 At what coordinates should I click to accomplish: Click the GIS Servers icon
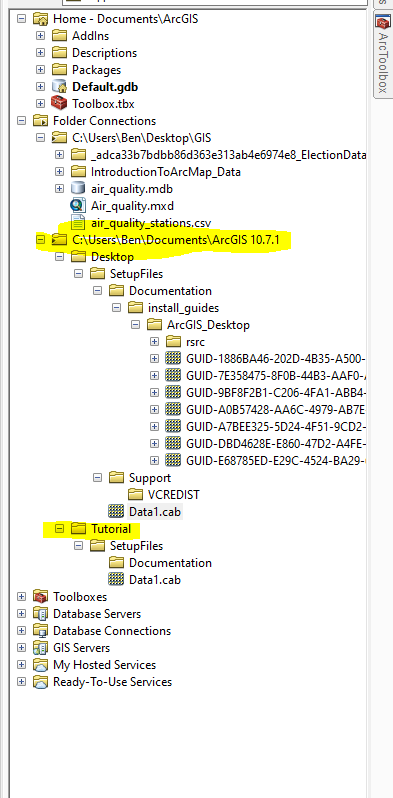tap(40, 648)
